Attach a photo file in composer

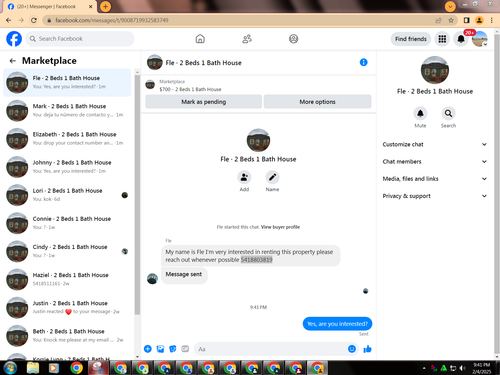click(160, 349)
